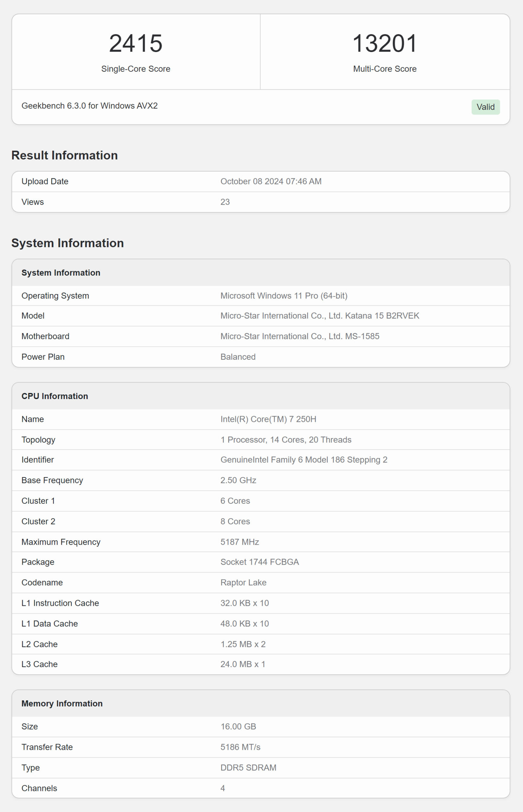Select the multi-core score 13201

click(384, 43)
